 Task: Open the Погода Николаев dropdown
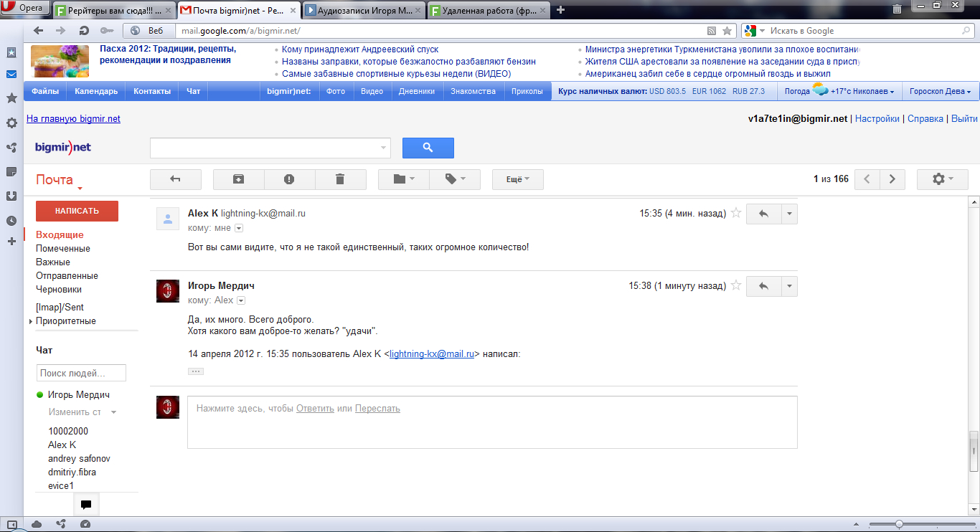coord(839,92)
